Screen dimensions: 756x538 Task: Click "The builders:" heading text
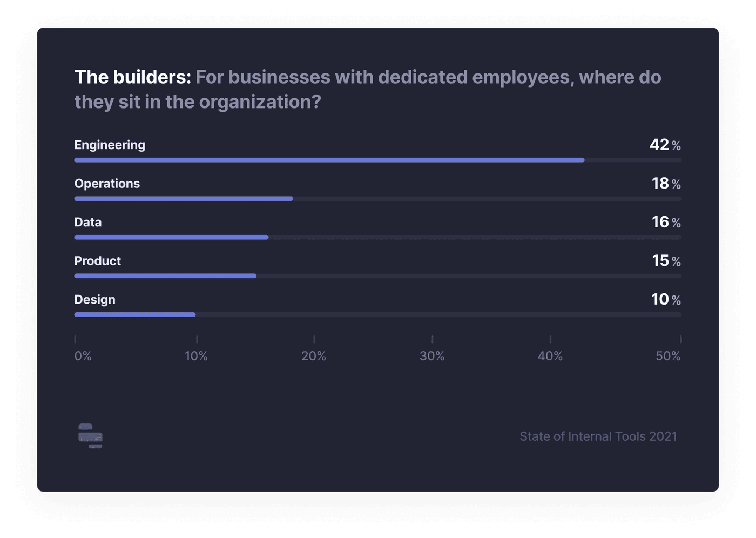tap(133, 77)
